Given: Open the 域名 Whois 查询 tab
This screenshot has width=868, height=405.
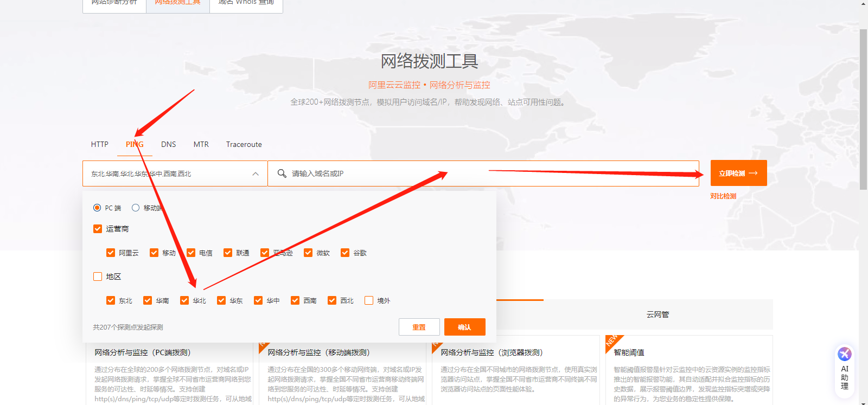Looking at the screenshot, I should click(x=246, y=3).
